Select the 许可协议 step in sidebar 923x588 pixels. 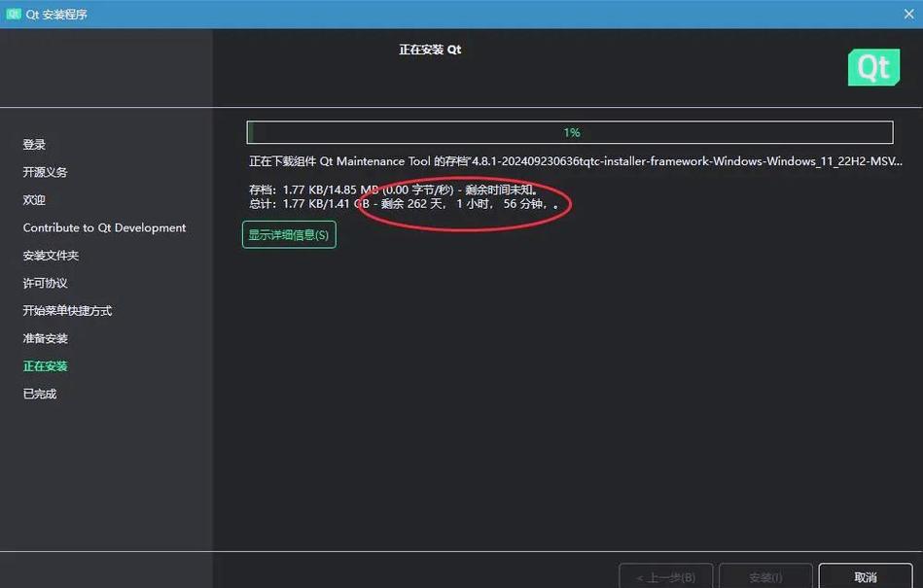tap(46, 283)
